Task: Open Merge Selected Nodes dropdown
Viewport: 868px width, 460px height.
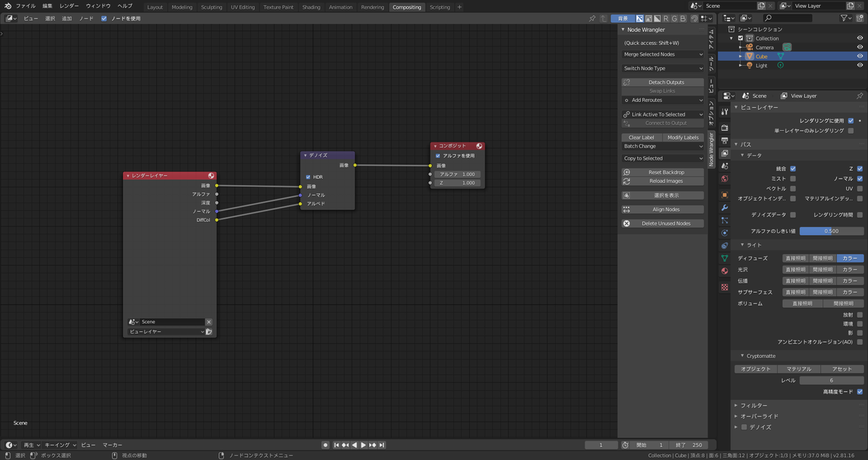Action: click(x=663, y=54)
